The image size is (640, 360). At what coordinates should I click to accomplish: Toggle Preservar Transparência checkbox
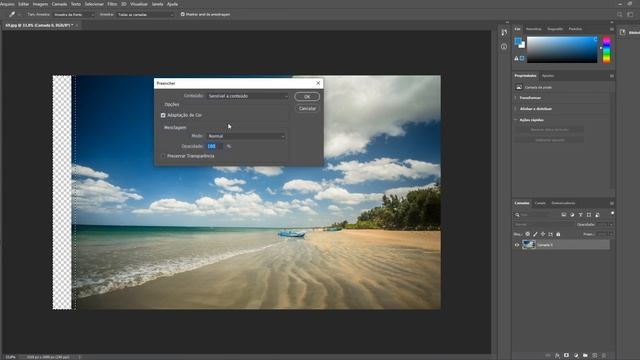point(163,156)
